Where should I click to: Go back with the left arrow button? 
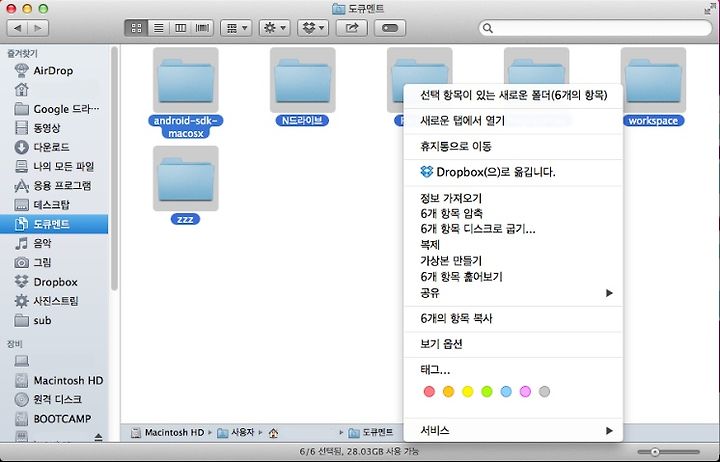pyautogui.click(x=17, y=28)
